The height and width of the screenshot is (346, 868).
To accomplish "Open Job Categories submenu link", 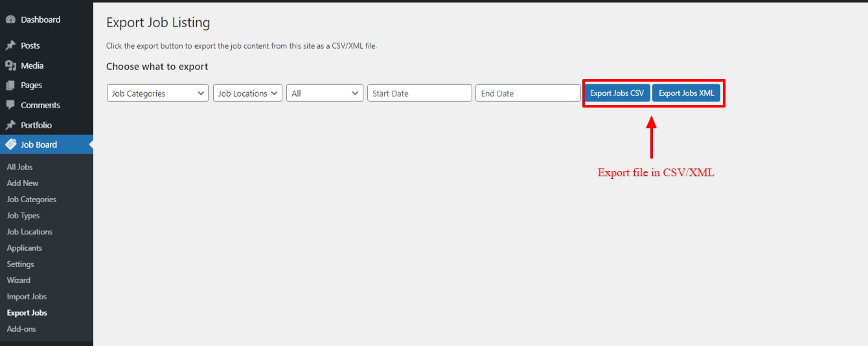I will tap(32, 200).
